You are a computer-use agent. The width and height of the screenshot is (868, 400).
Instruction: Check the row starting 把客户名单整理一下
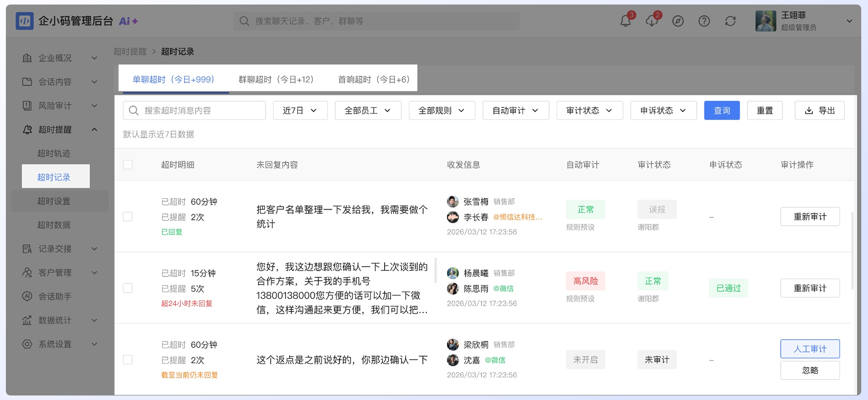(128, 217)
